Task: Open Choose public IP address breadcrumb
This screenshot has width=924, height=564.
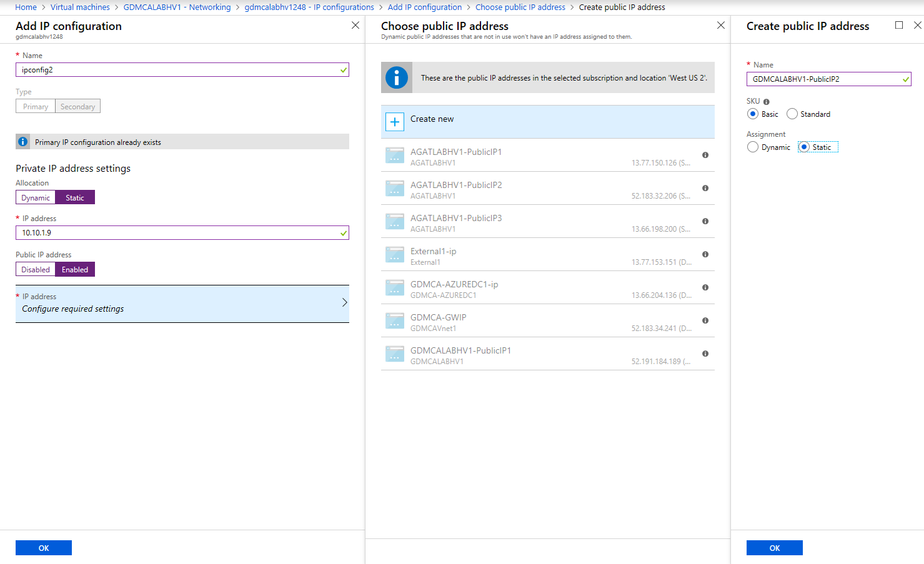Action: pyautogui.click(x=520, y=7)
